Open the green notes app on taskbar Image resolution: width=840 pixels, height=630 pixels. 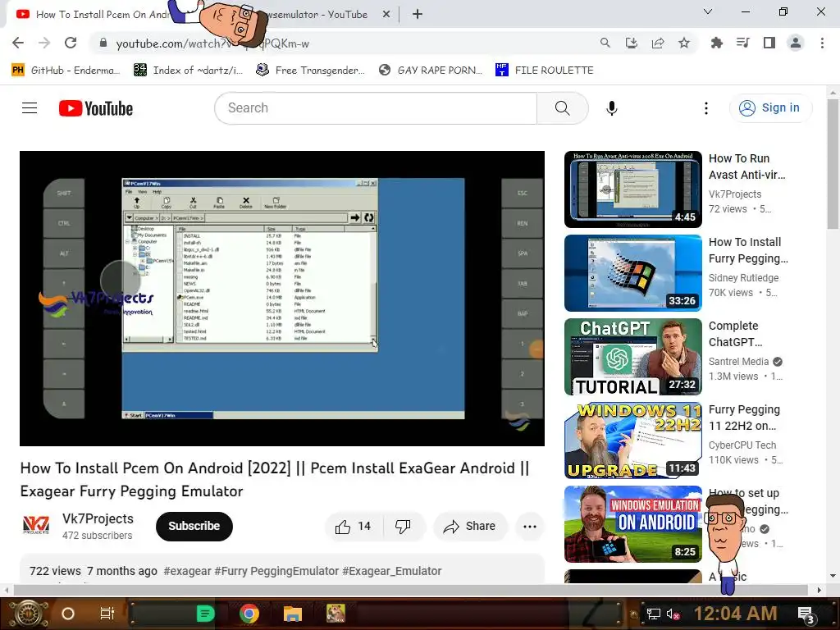pos(205,614)
